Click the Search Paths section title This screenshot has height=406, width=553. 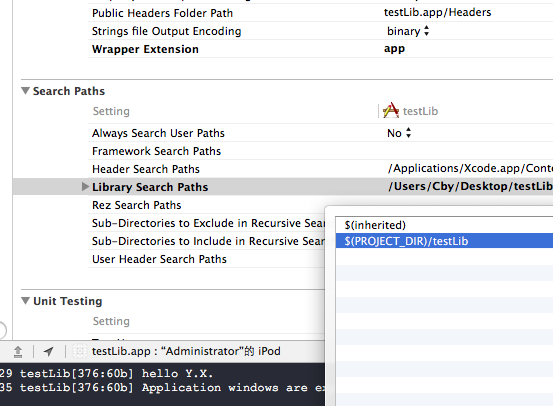69,91
